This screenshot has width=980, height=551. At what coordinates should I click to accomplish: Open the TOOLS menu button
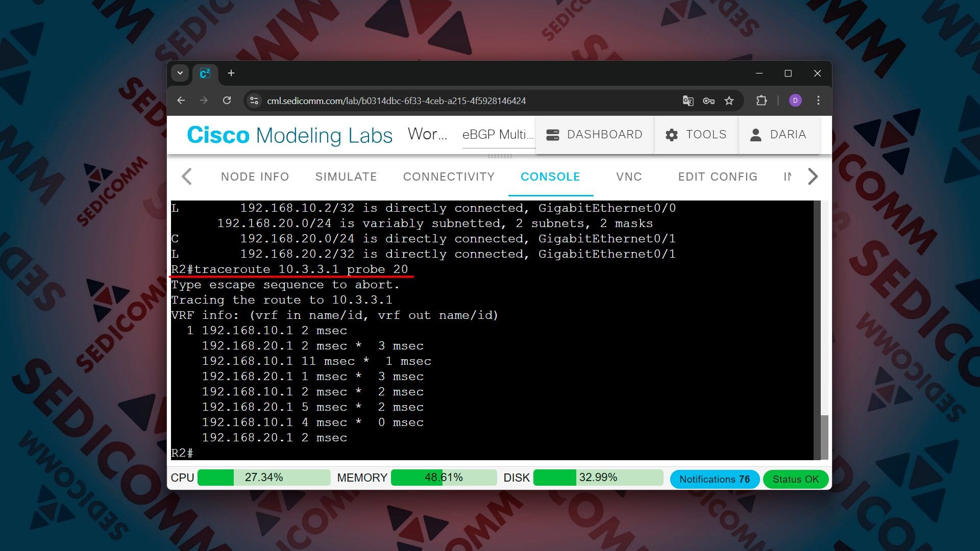pyautogui.click(x=696, y=135)
